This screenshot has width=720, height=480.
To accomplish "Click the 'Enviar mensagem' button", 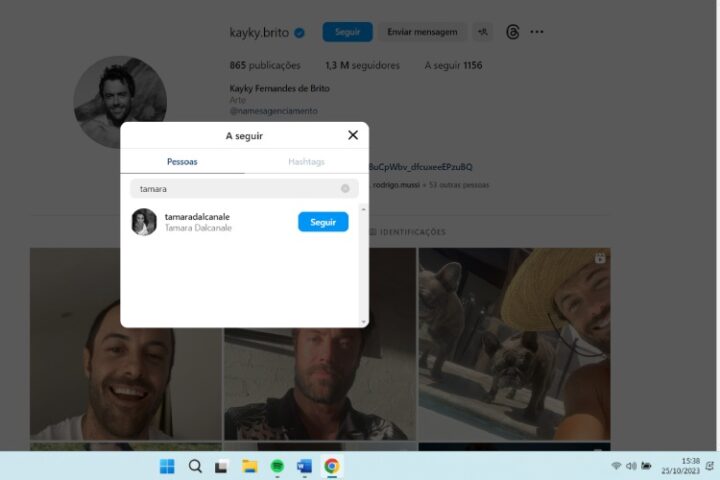I will (422, 32).
